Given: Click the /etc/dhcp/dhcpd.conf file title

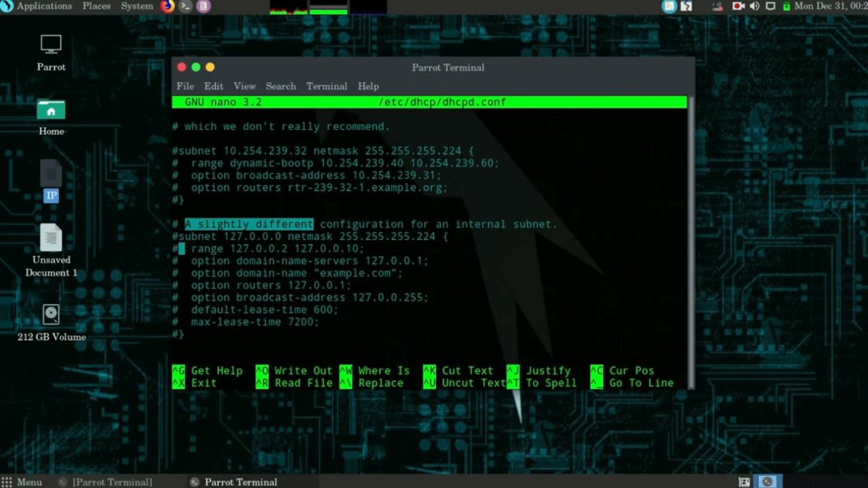Looking at the screenshot, I should click(x=442, y=102).
